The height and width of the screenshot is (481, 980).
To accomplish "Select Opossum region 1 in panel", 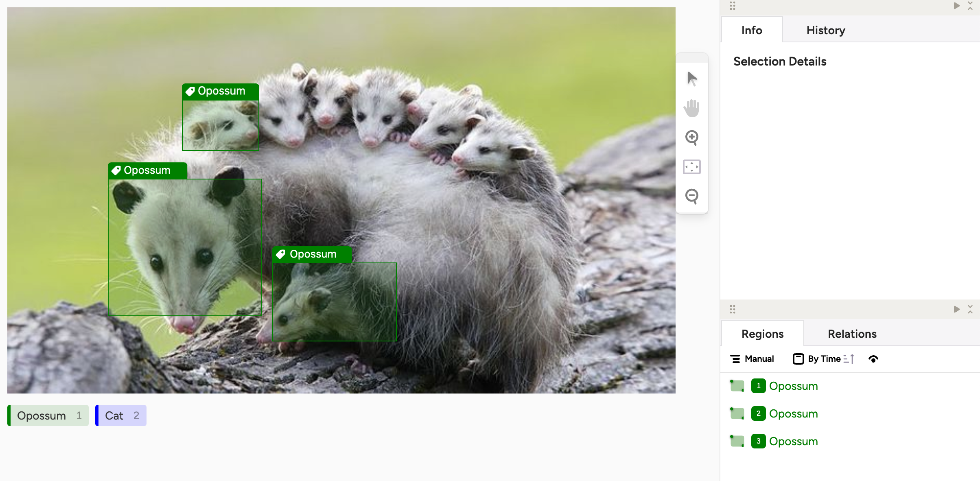I will [794, 386].
